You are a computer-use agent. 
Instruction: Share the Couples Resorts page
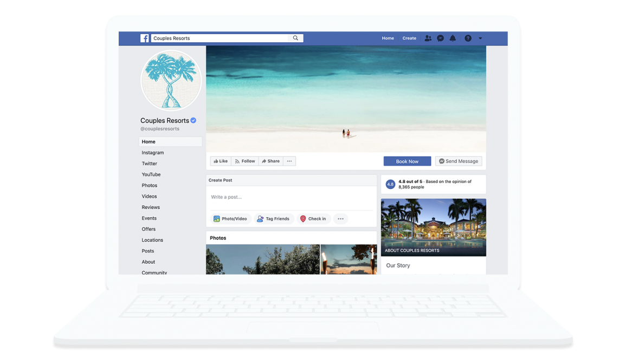tap(270, 161)
